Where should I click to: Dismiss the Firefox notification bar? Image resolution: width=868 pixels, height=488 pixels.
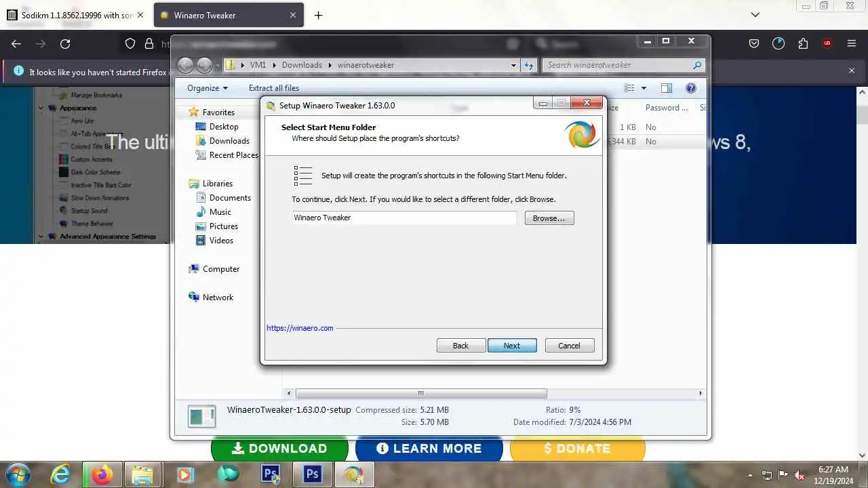[852, 70]
